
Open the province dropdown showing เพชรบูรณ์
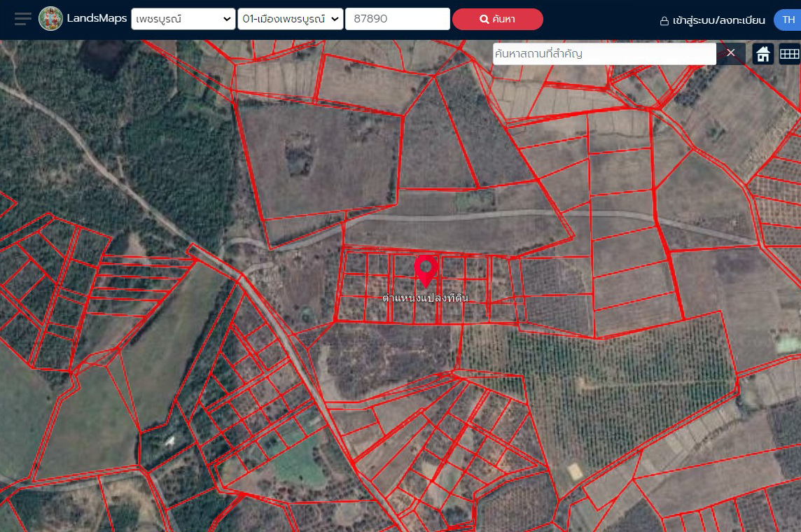tap(183, 19)
